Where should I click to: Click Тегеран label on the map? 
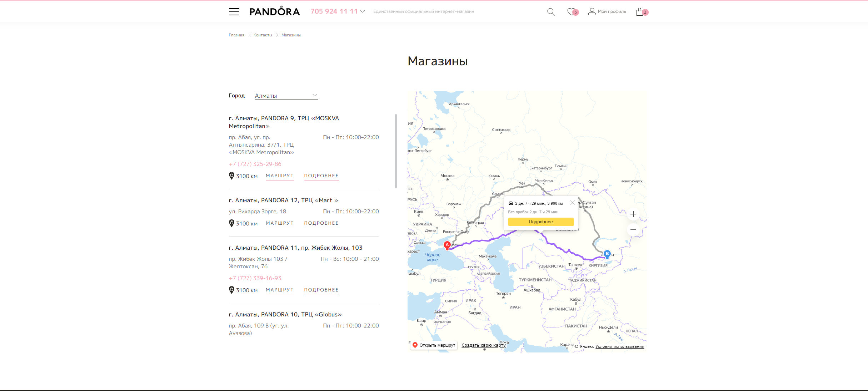pyautogui.click(x=503, y=294)
